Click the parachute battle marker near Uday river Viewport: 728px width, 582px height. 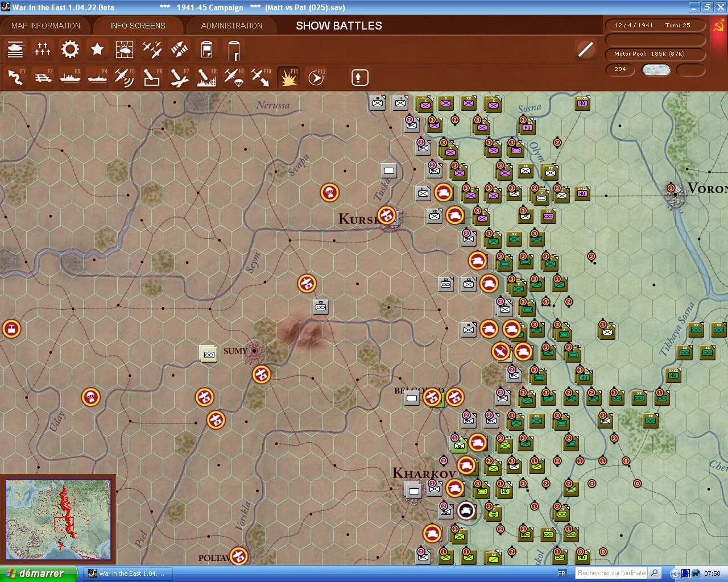click(91, 397)
